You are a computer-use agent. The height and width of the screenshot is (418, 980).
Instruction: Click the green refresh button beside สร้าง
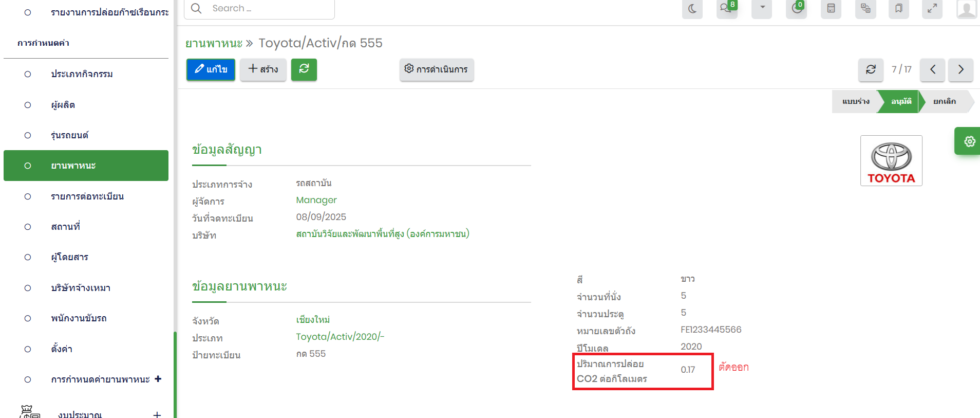[304, 69]
